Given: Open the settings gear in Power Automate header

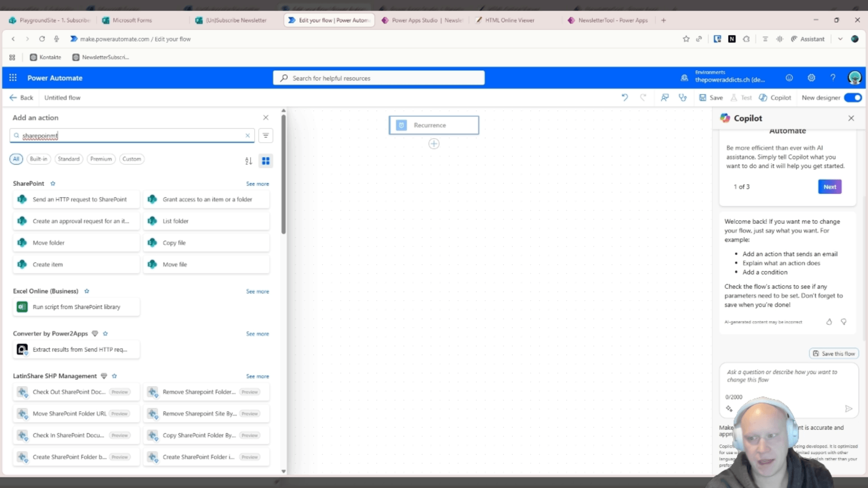Looking at the screenshot, I should [811, 78].
